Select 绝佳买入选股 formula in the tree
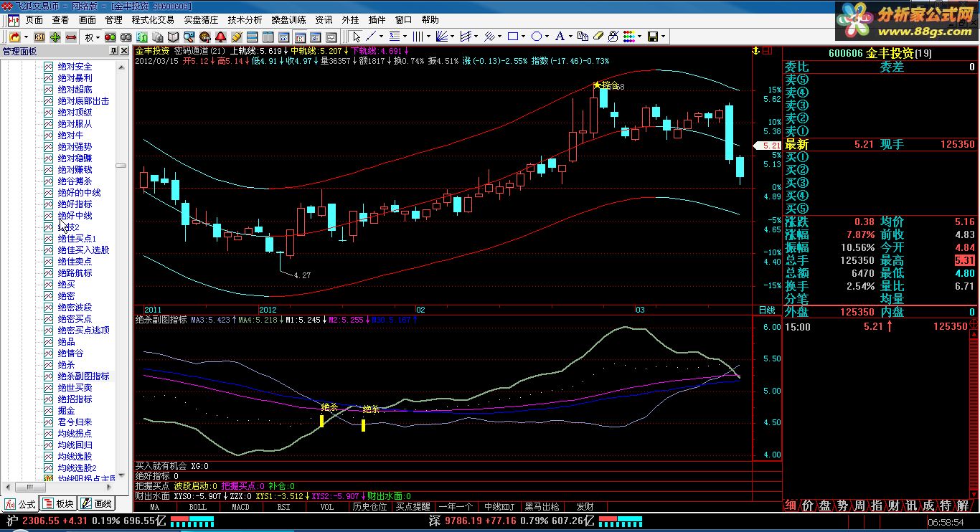980x532 pixels. pos(83,250)
